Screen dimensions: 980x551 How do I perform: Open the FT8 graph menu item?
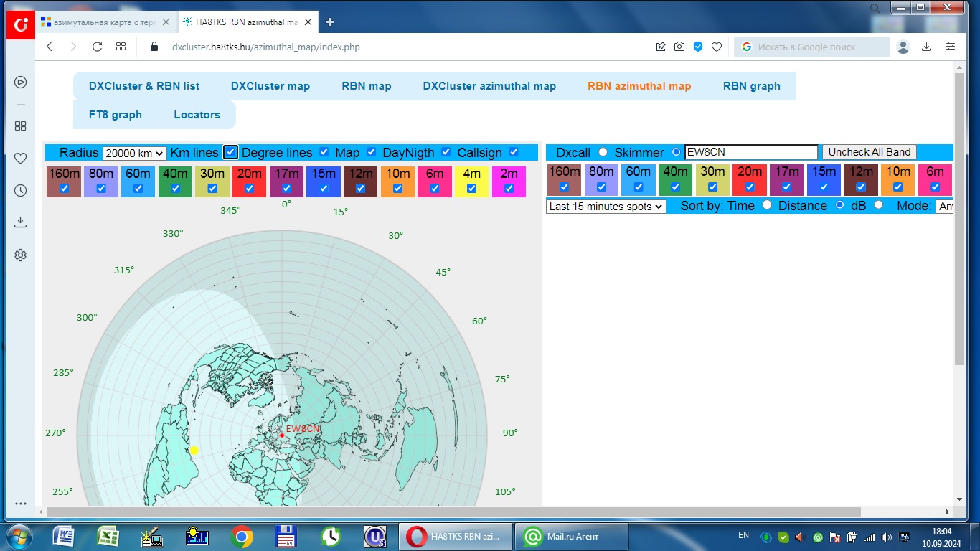(116, 115)
